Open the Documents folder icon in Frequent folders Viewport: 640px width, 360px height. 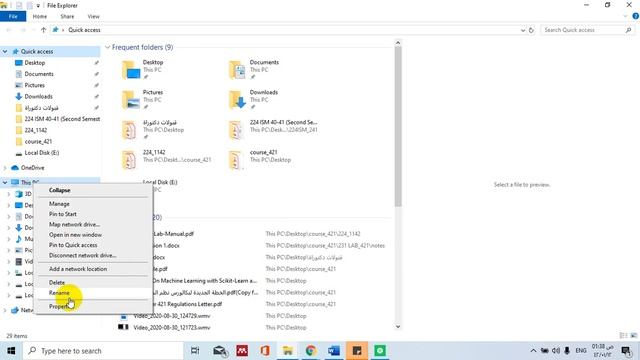click(238, 70)
